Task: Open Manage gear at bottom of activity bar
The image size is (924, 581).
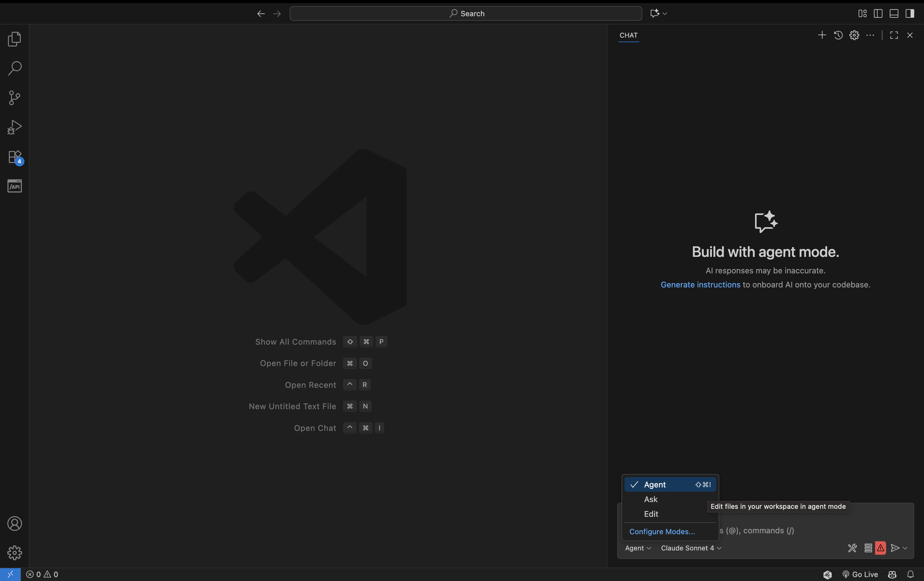Action: coord(14,553)
